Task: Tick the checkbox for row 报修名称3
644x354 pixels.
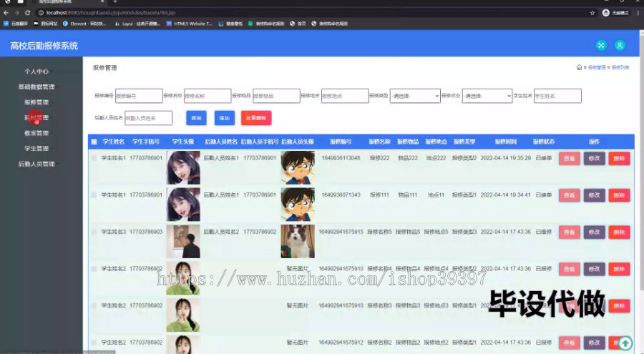Action: (94, 306)
